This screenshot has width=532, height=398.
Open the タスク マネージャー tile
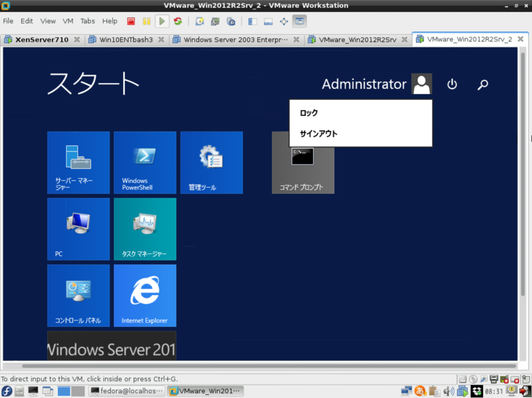[145, 229]
